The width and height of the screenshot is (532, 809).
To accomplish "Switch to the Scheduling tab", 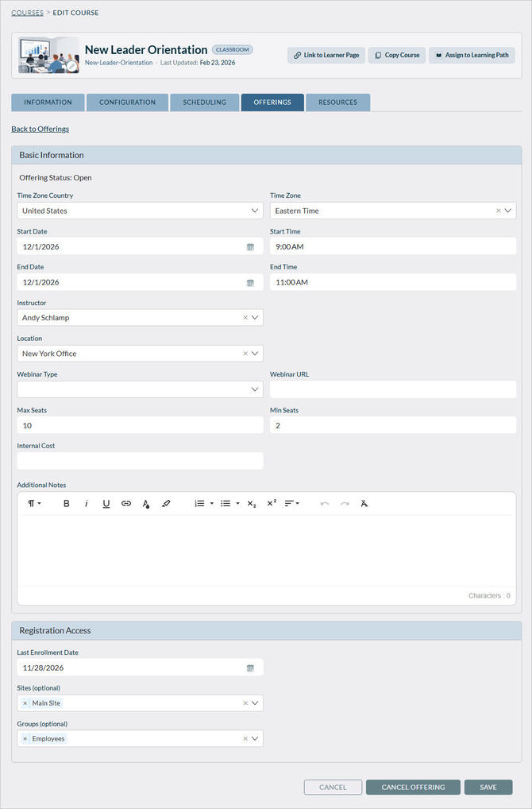I will (x=205, y=103).
